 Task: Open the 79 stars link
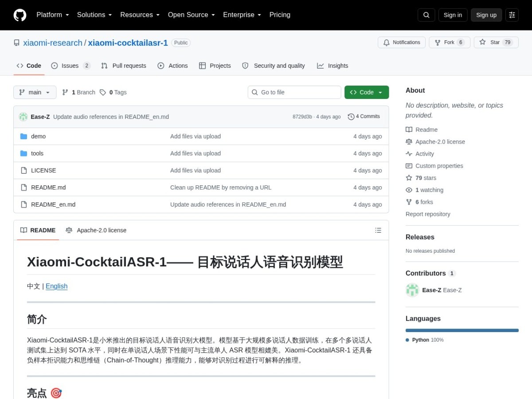point(421,178)
